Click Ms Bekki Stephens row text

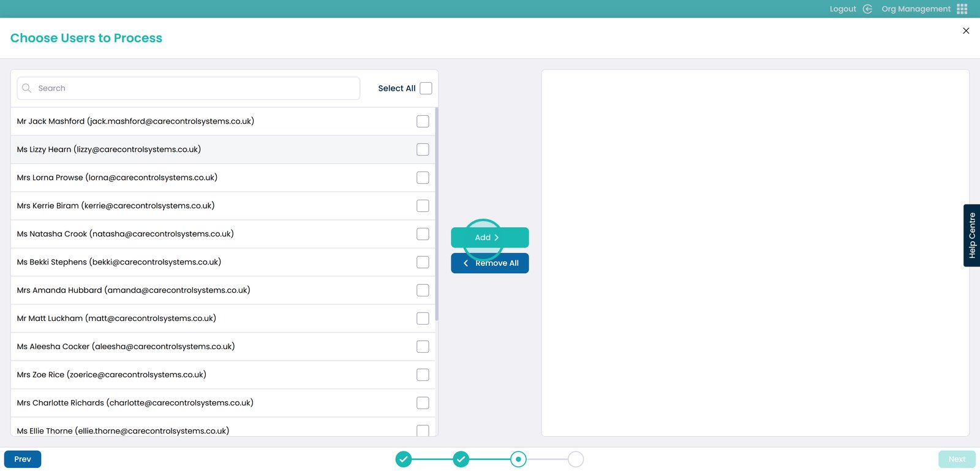click(x=119, y=262)
